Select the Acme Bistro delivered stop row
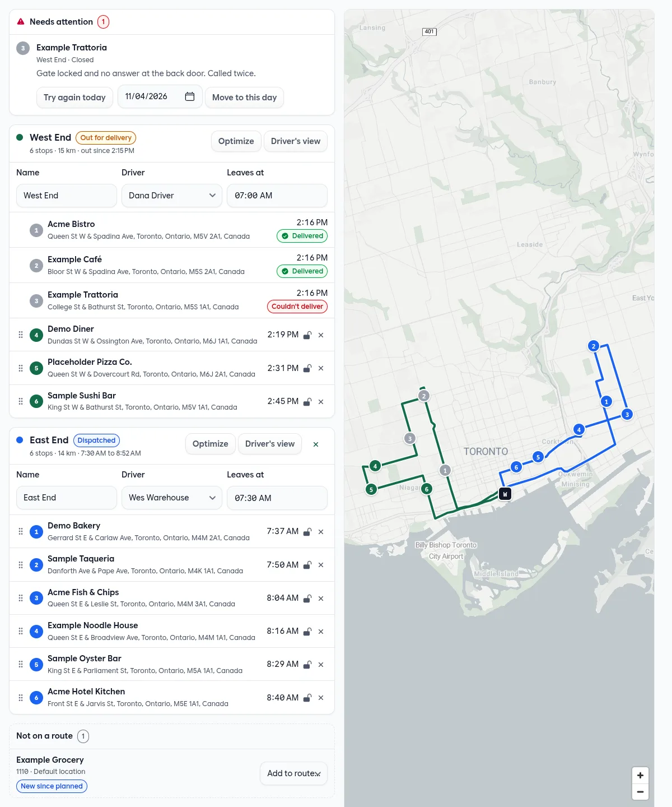 click(x=172, y=230)
